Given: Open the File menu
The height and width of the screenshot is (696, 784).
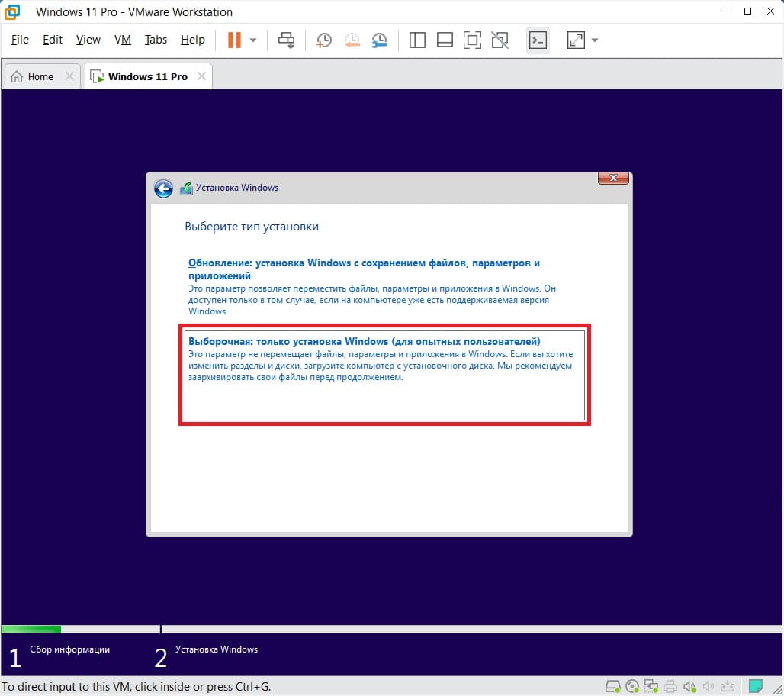Looking at the screenshot, I should tap(20, 40).
